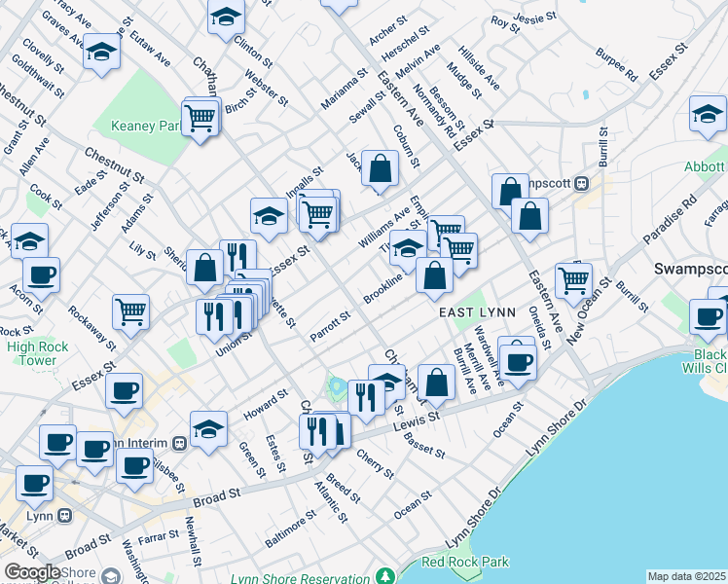Viewport: 728px width, 584px height.
Task: Select the school marker near Abbott label
Action: (x=708, y=114)
